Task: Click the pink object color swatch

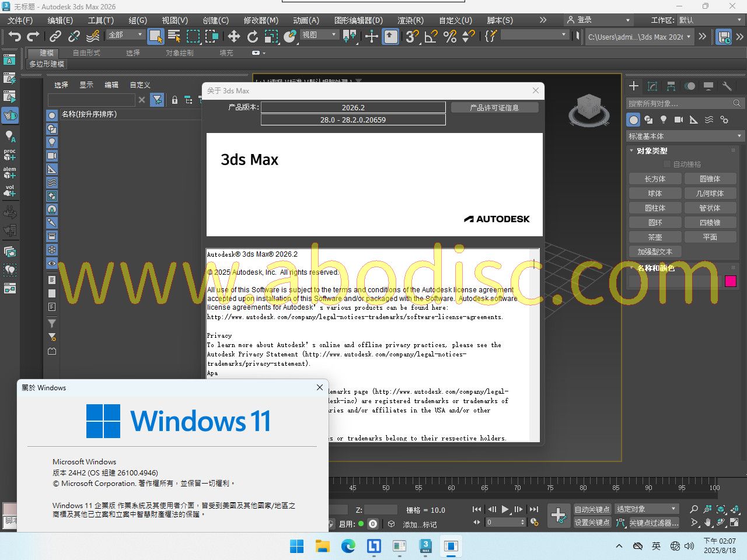Action: click(x=731, y=281)
